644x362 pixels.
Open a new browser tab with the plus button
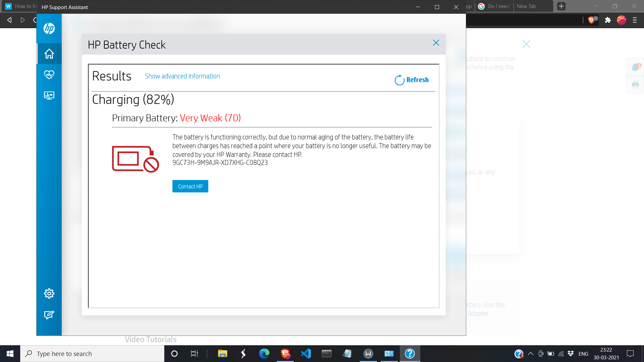(561, 6)
